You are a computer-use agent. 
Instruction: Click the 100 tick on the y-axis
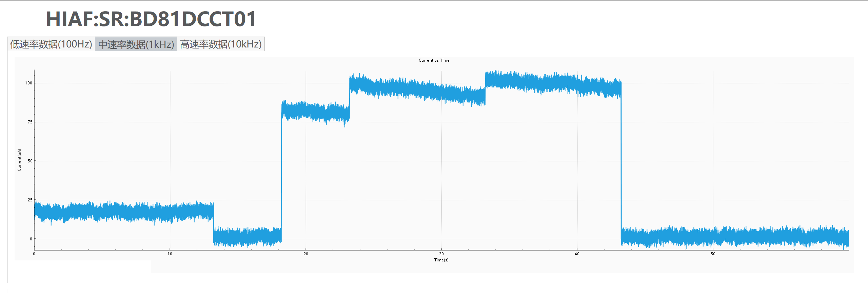click(28, 83)
